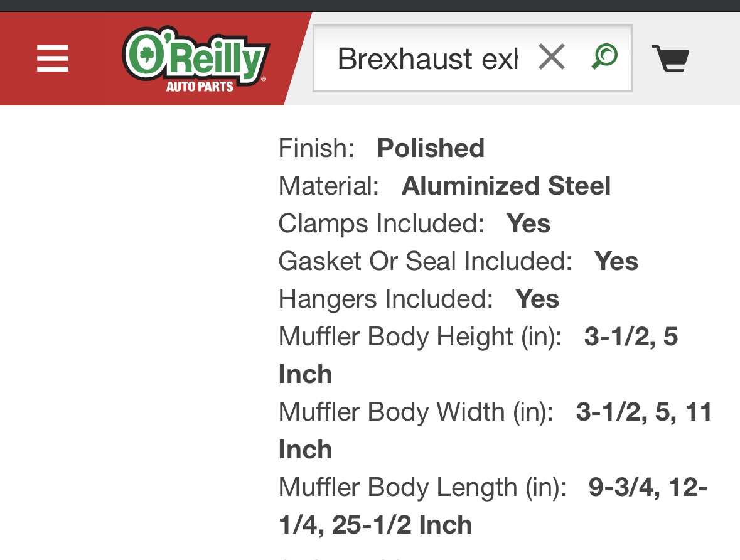Image resolution: width=740 pixels, height=560 pixels.
Task: Click the "Clamps Included:" label
Action: click(381, 224)
